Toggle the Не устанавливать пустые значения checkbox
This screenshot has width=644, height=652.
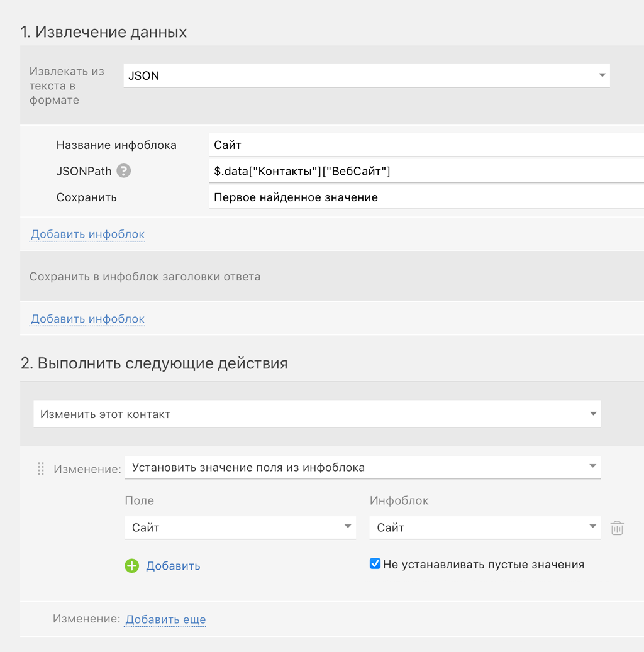tap(375, 564)
